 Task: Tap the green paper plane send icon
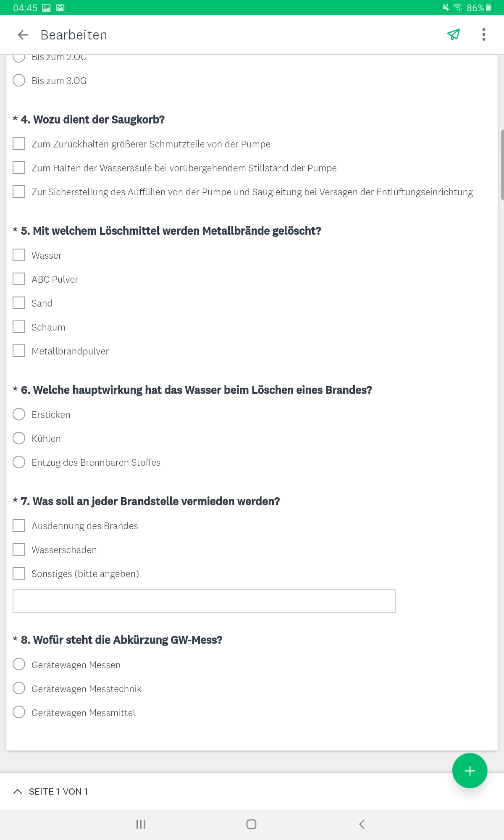tap(454, 34)
